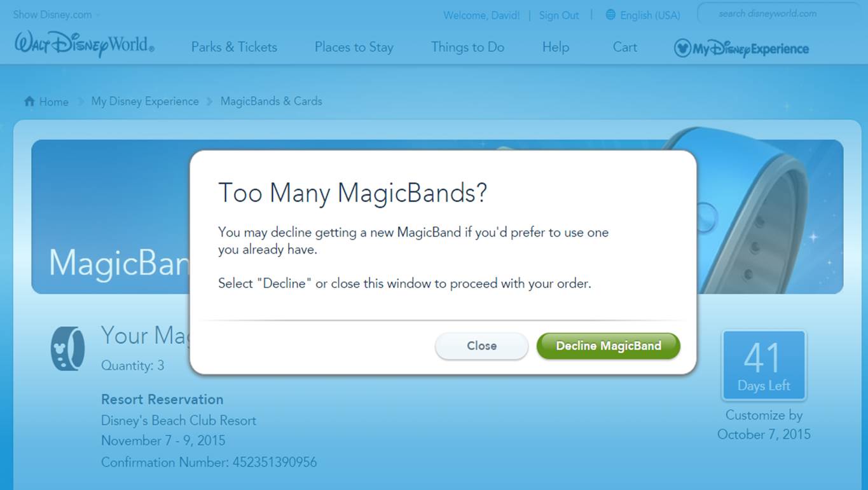Click the 41 Days Left countdown box

click(x=764, y=365)
